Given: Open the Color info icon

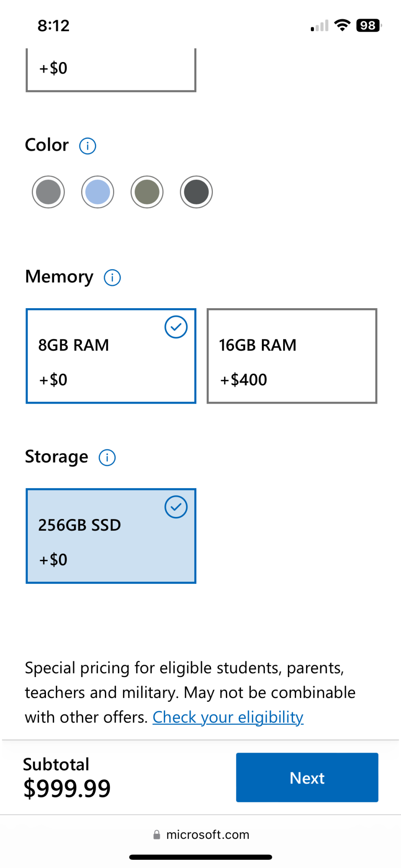Looking at the screenshot, I should point(88,146).
